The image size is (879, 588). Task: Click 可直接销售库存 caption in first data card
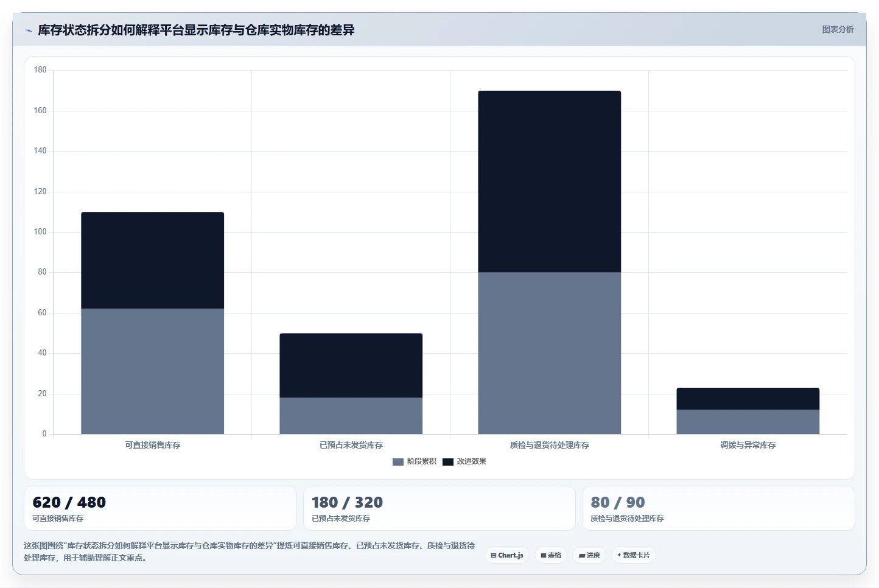point(58,519)
